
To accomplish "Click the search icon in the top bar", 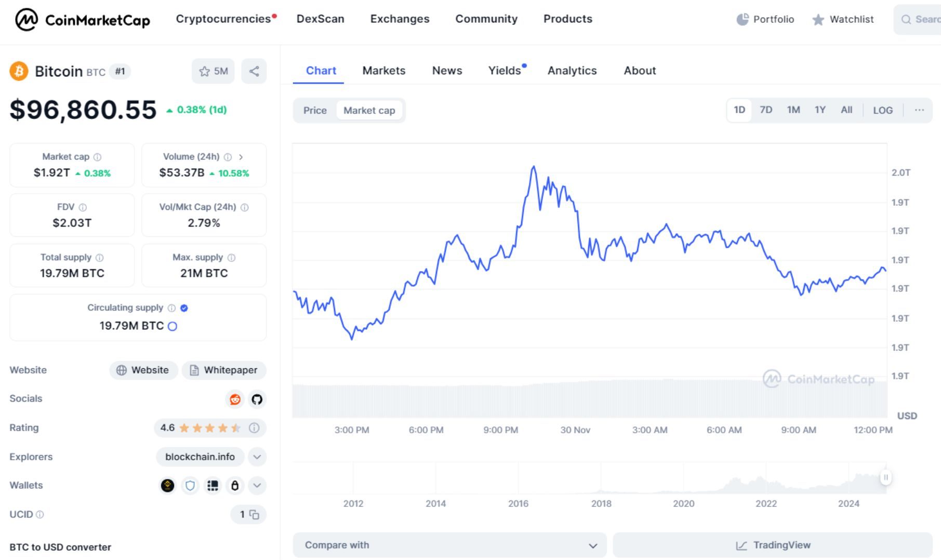I will click(907, 19).
